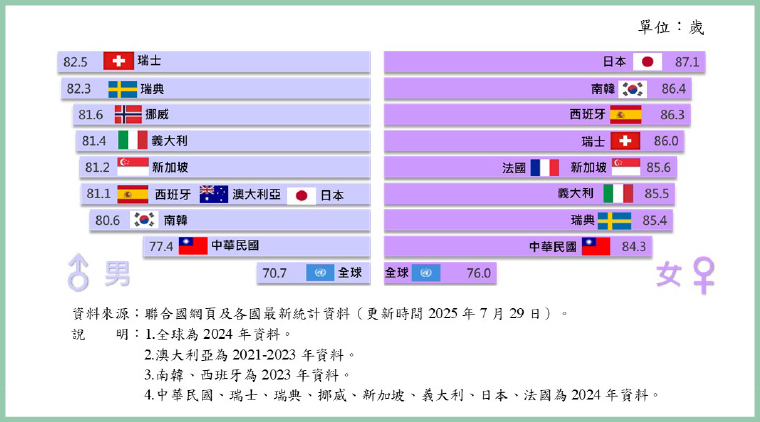This screenshot has height=422, width=760.
Task: Select the 84.3 value in women's chart
Action: click(x=634, y=246)
